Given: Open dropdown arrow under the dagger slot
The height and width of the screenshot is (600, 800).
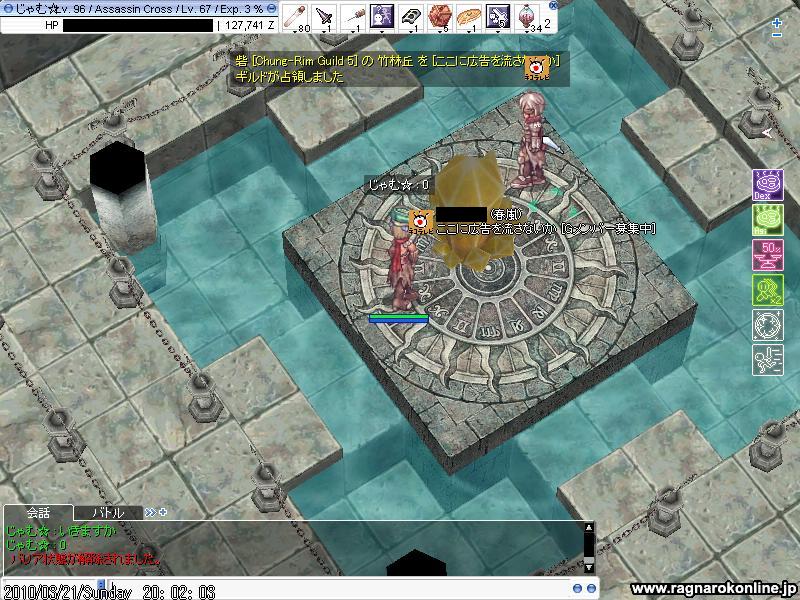Looking at the screenshot, I should pyautogui.click(x=325, y=31).
